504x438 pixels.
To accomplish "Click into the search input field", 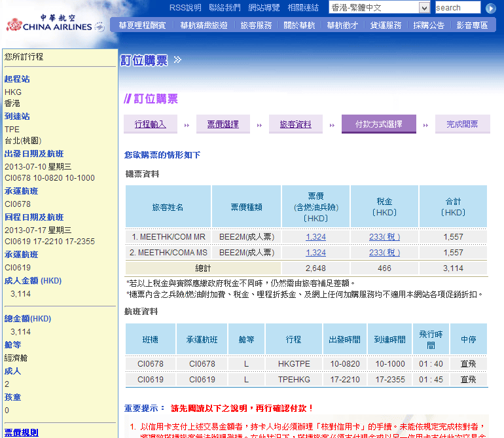I will [x=458, y=8].
